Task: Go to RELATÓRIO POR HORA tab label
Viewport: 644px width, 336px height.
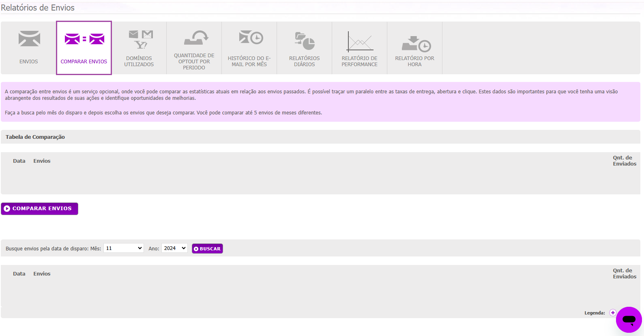Action: click(414, 61)
